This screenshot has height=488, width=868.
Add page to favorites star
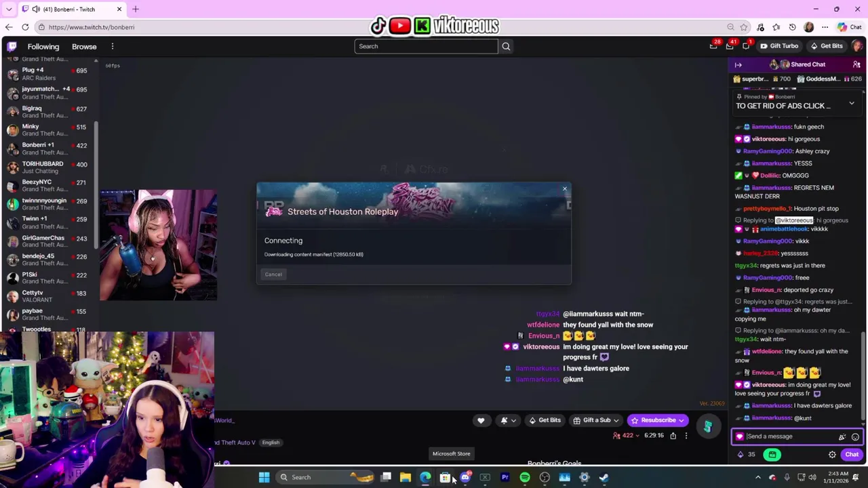pos(744,27)
